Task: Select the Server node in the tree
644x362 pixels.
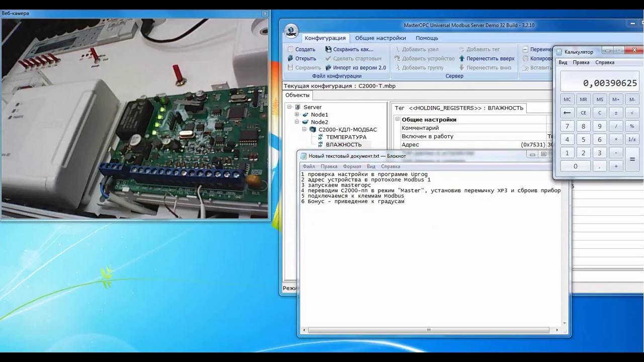Action: pos(312,107)
